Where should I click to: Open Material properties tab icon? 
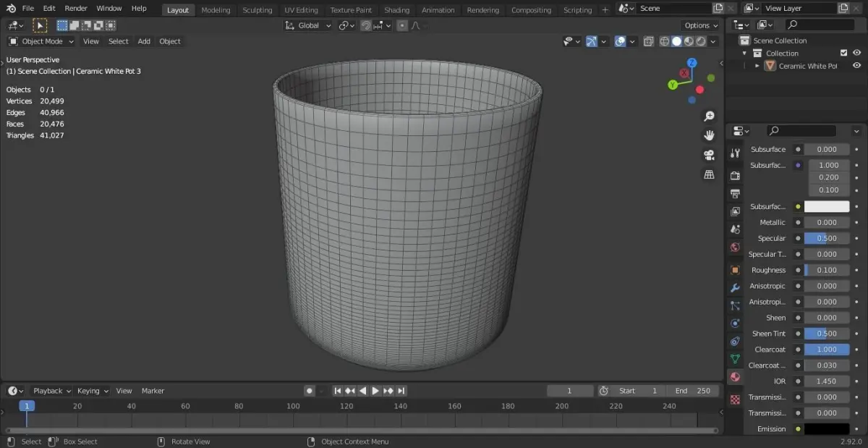735,377
